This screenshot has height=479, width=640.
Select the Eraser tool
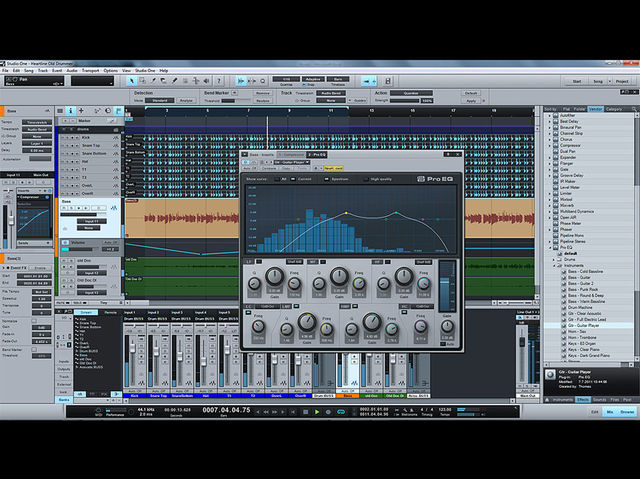pos(163,81)
